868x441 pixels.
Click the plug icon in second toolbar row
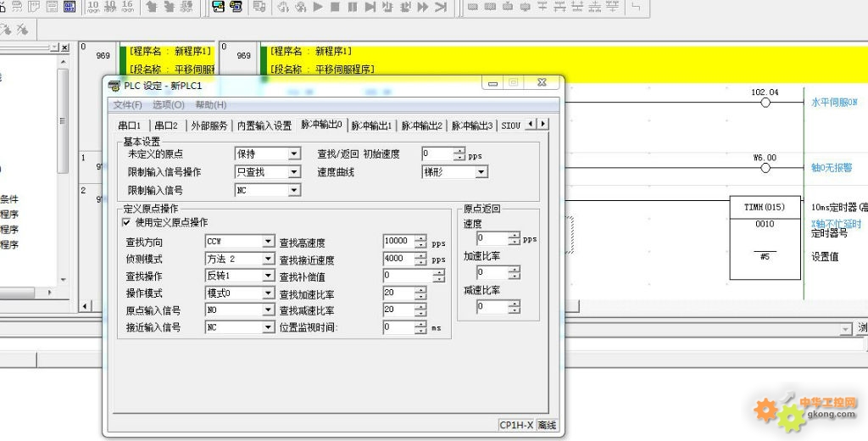coord(6,30)
